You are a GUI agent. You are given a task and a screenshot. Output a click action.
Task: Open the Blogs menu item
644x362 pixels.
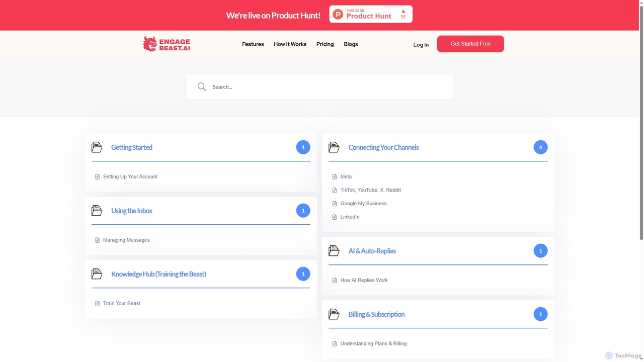pos(351,44)
